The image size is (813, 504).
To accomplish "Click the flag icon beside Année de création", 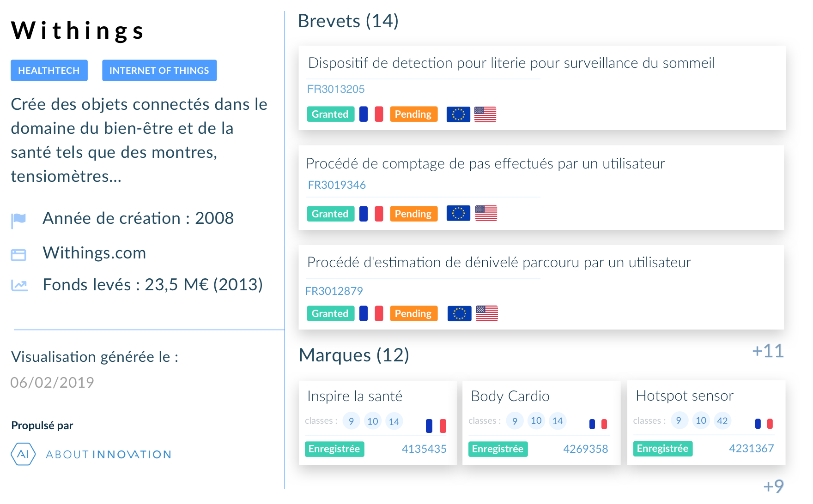I will coord(18,220).
